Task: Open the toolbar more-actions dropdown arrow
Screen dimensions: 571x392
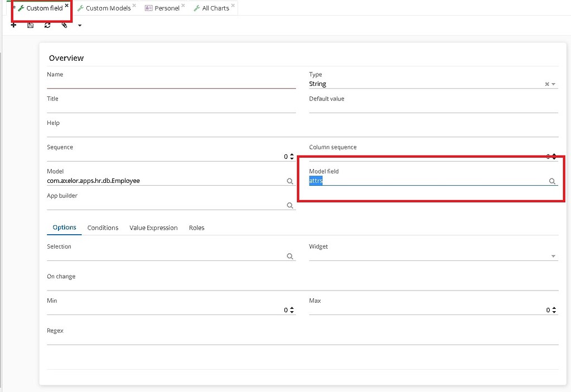Action: (x=80, y=26)
